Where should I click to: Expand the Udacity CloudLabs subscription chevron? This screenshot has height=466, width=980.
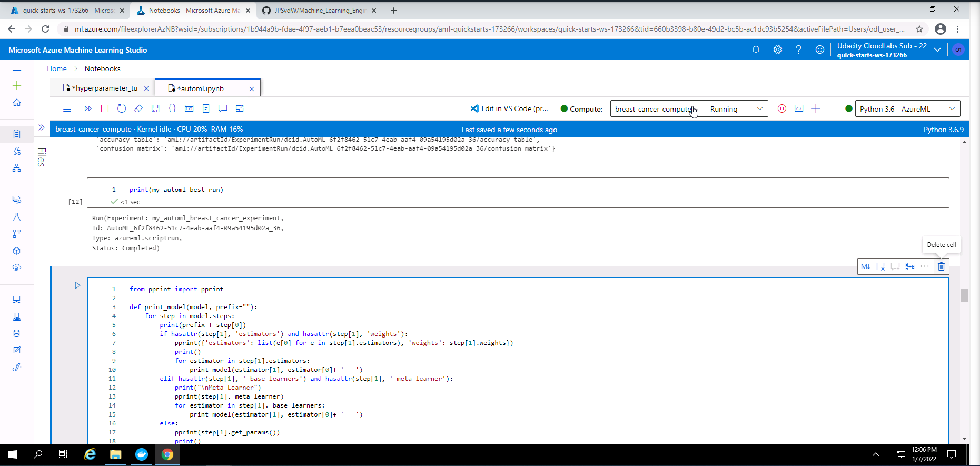937,49
